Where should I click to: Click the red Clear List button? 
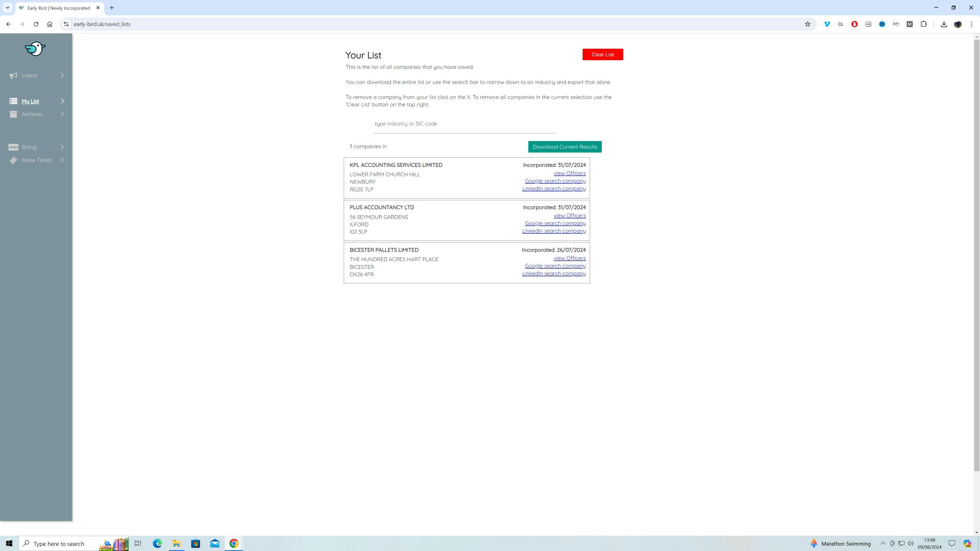(603, 54)
